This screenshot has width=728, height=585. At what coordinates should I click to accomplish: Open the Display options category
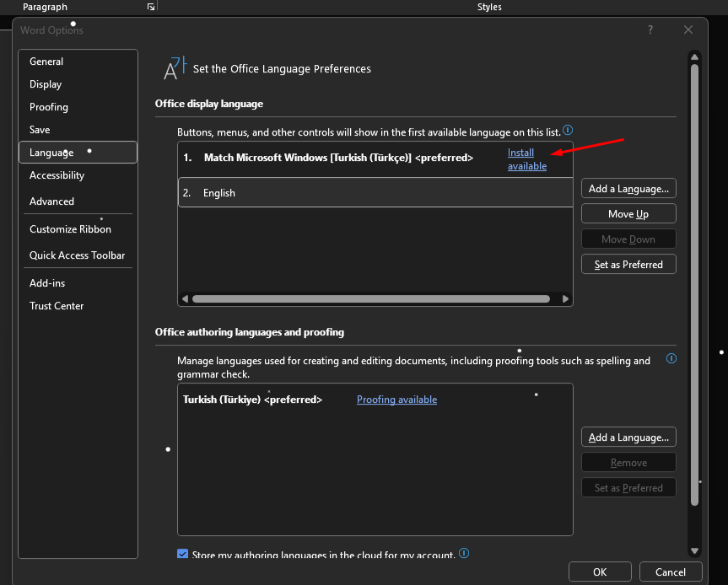point(78,84)
